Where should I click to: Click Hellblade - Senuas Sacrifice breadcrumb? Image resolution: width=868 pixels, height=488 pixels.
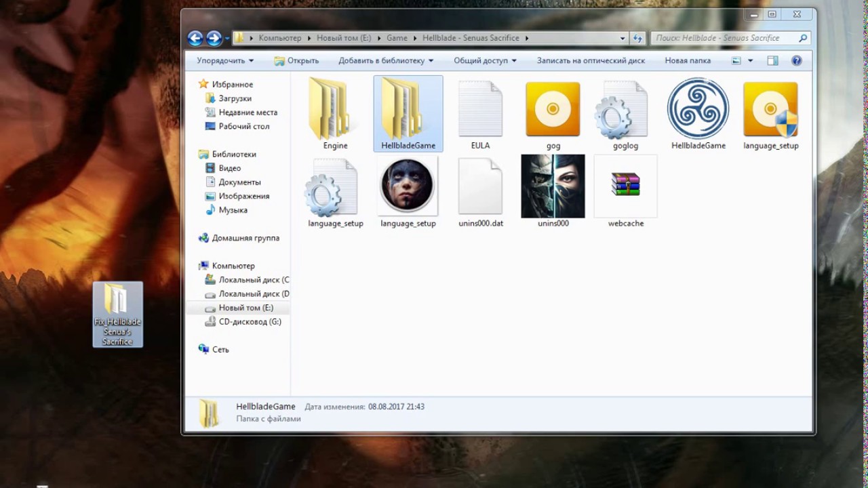tap(471, 38)
